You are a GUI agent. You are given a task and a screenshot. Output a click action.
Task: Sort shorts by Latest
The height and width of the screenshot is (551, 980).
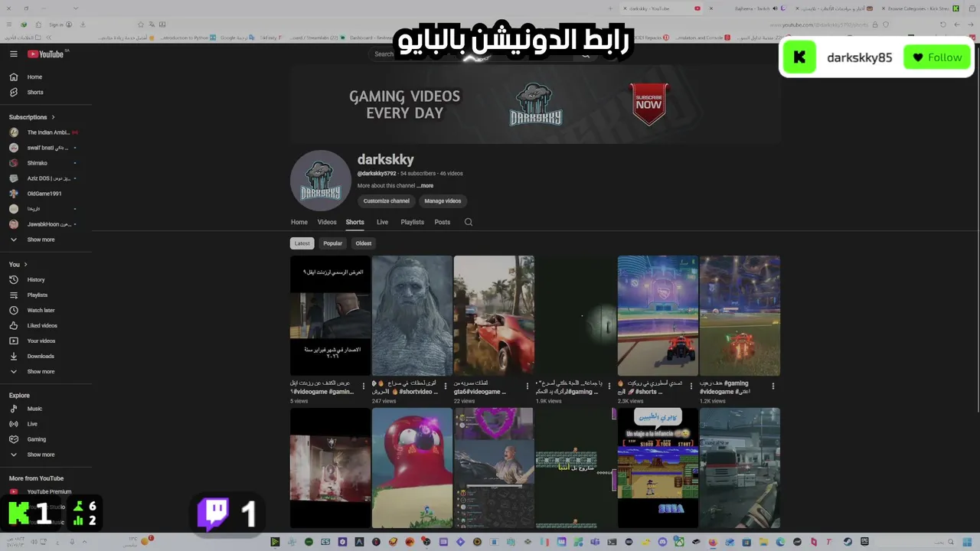(x=302, y=244)
